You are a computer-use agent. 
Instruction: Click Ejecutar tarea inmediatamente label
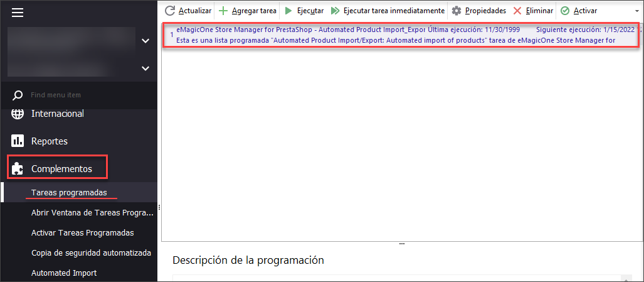point(394,11)
